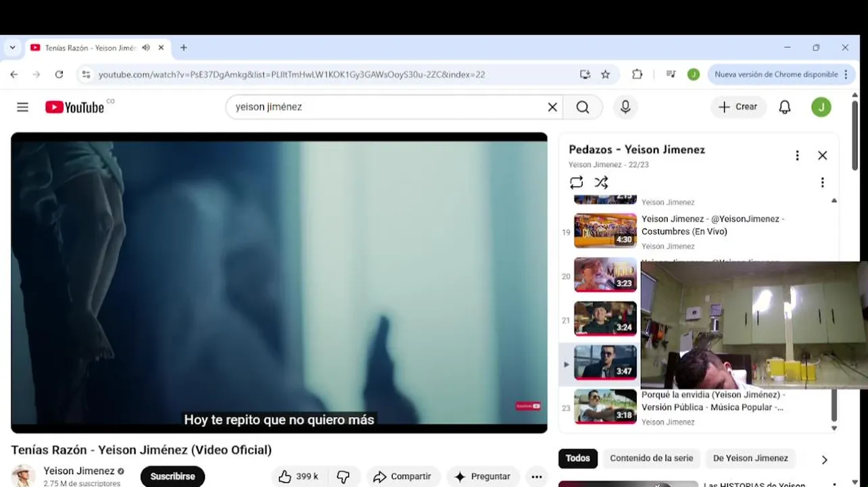Viewport: 868px width, 487px height.
Task: Open media controls in Chrome toolbar
Action: pos(671,74)
